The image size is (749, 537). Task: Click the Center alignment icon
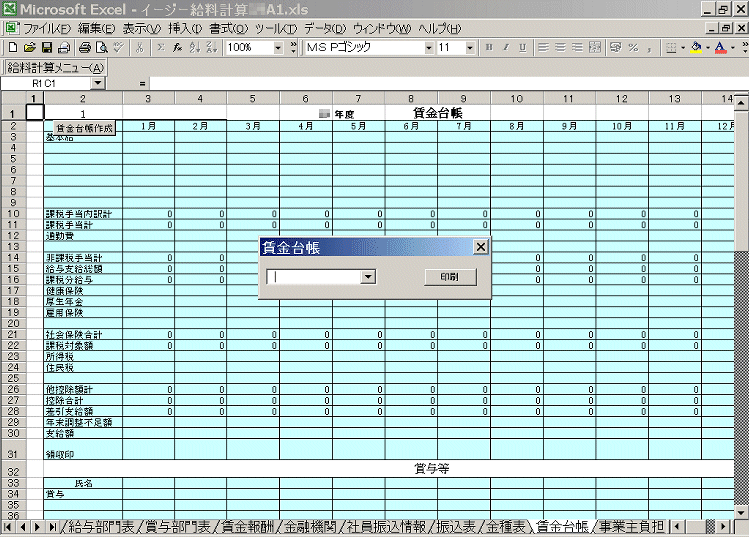coord(560,47)
